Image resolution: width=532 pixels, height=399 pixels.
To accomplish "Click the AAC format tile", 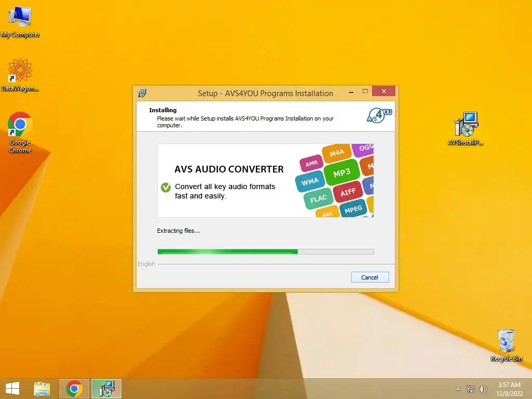I will point(327,212).
